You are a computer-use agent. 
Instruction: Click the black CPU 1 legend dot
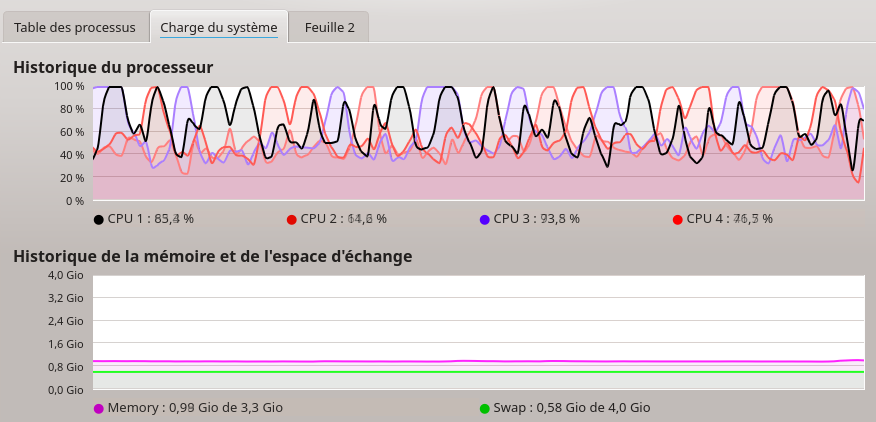99,219
